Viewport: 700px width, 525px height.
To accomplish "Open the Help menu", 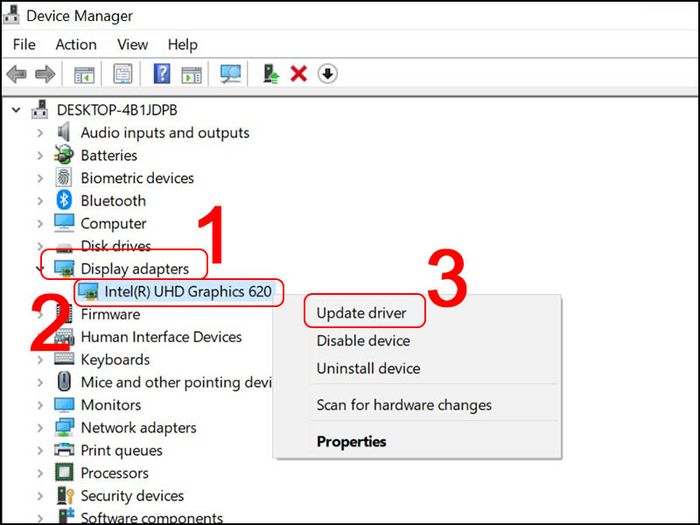I will click(x=183, y=44).
